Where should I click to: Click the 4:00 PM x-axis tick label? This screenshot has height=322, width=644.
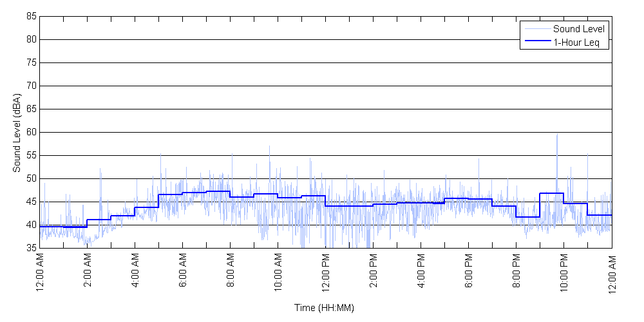[421, 272]
